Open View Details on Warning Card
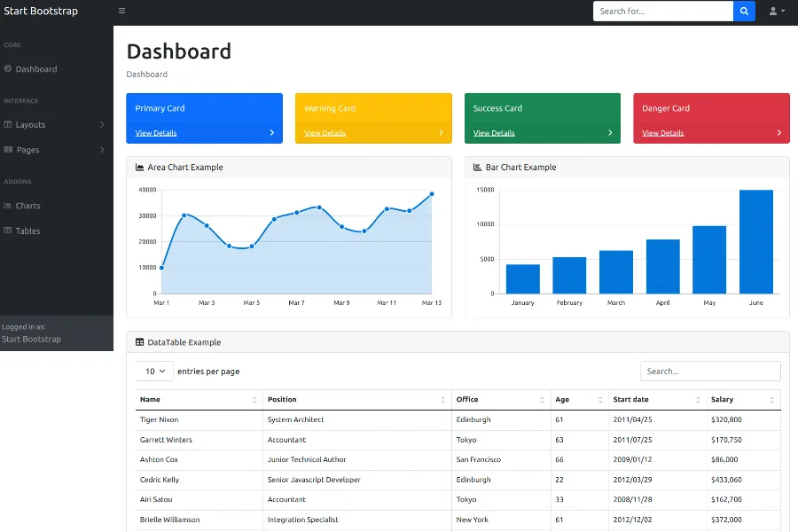This screenshot has width=798, height=532. pos(325,133)
